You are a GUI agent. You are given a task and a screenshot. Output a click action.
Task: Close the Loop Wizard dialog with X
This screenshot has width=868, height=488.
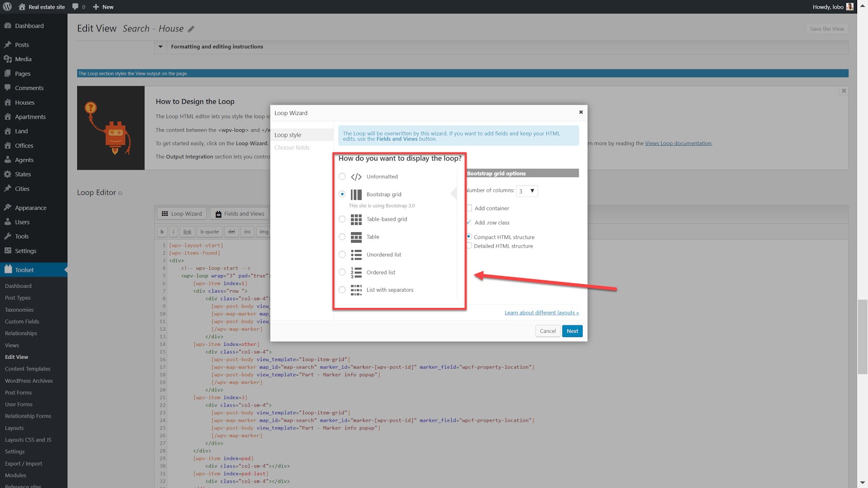pyautogui.click(x=580, y=112)
